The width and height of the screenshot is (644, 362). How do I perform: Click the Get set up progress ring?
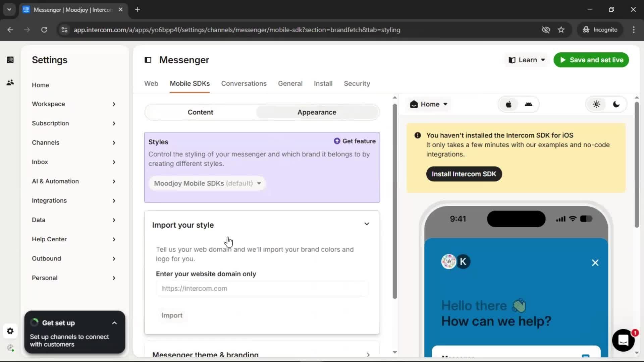coord(34,322)
